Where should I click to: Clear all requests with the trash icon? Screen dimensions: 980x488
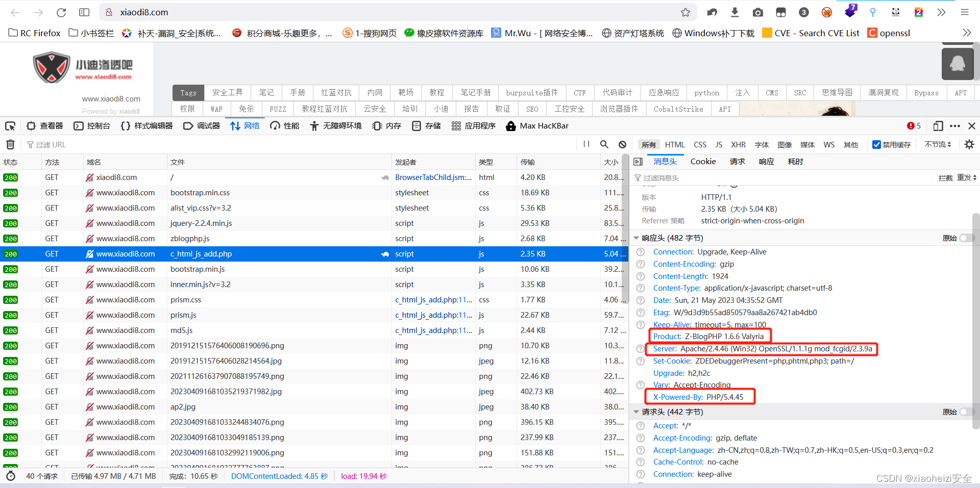(x=10, y=144)
